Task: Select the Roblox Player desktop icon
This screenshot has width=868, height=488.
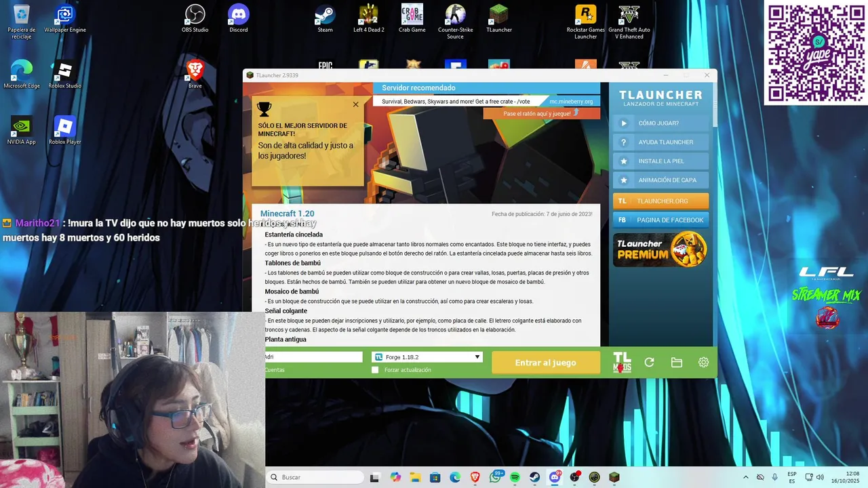Action: click(x=65, y=130)
